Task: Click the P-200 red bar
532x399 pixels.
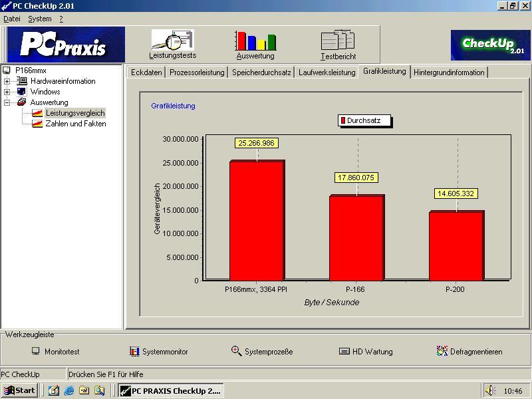Action: point(456,245)
